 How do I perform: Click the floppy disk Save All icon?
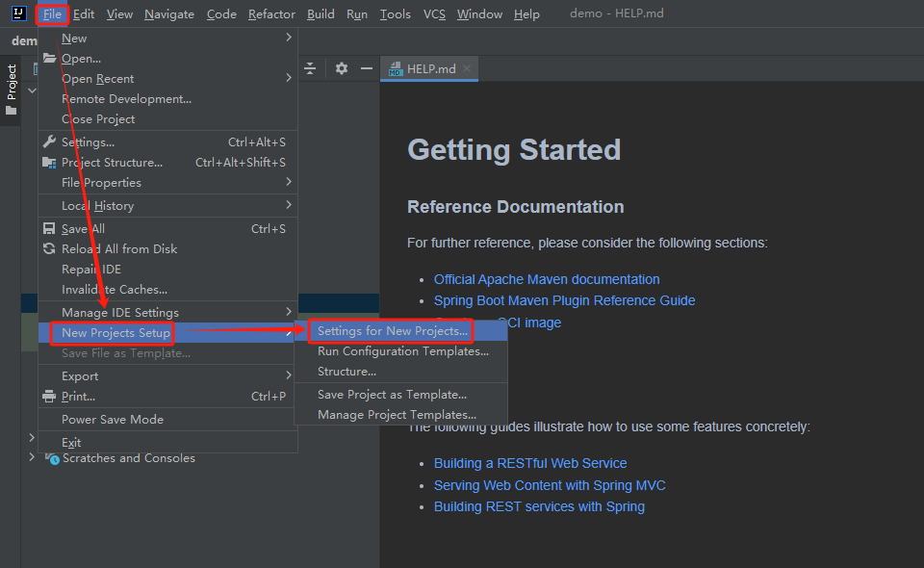coord(50,229)
